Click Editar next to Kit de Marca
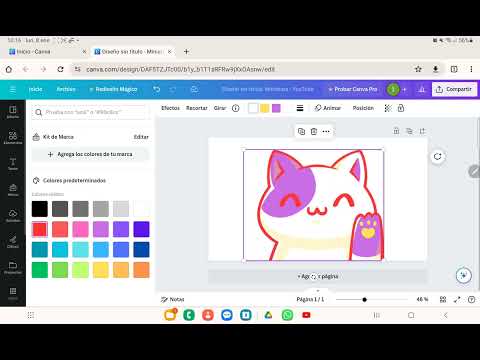Viewport: 480px width, 360px height. [x=141, y=137]
